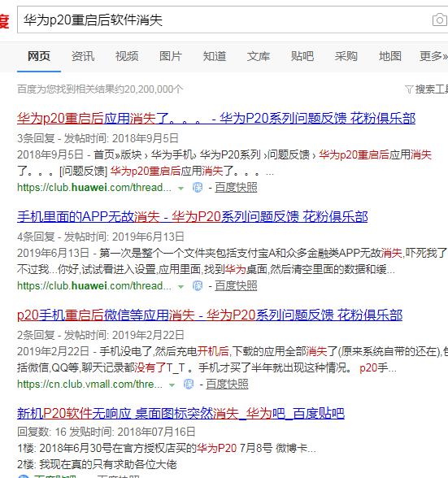Switch to 图片 tab

[171, 56]
